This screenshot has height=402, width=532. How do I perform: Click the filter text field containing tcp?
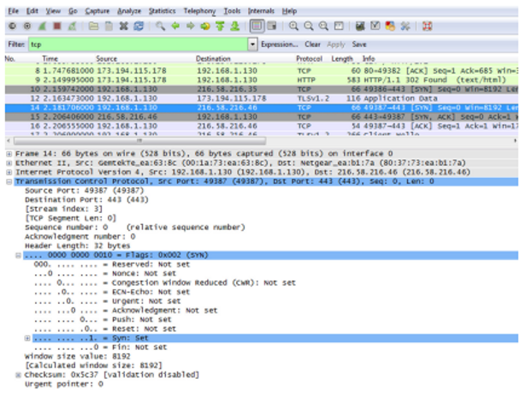click(137, 44)
